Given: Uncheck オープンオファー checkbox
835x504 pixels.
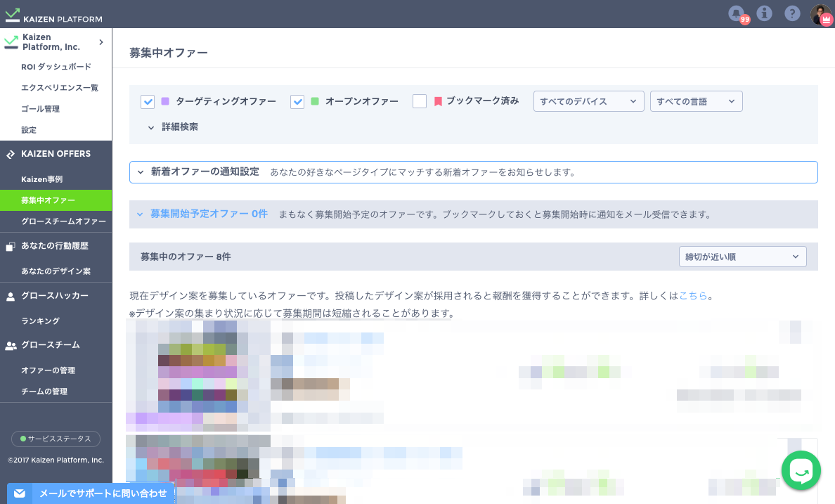Looking at the screenshot, I should (297, 101).
